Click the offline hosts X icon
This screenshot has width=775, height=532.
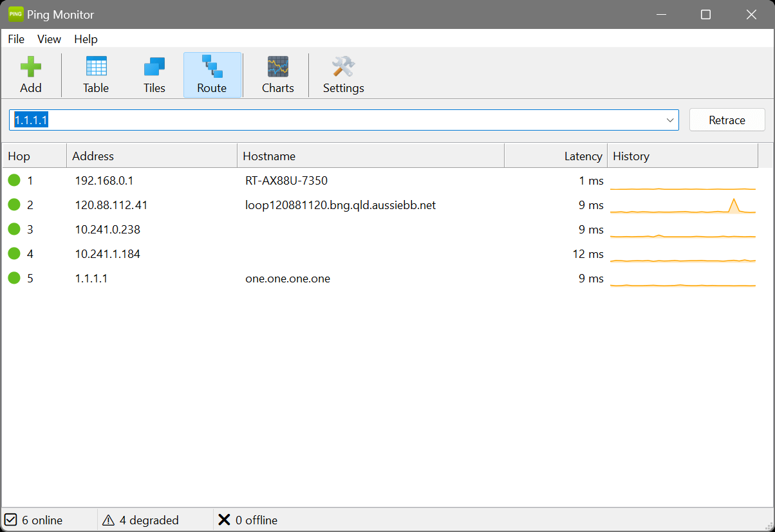tap(225, 520)
